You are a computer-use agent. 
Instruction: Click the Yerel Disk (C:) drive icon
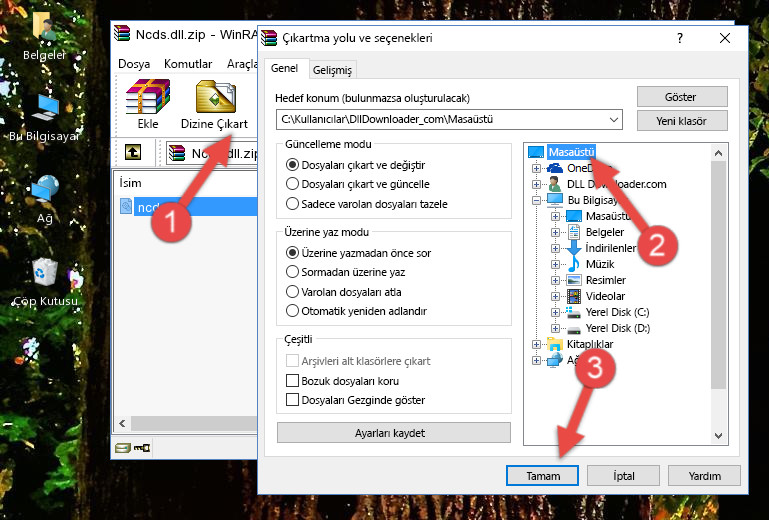[x=573, y=312]
